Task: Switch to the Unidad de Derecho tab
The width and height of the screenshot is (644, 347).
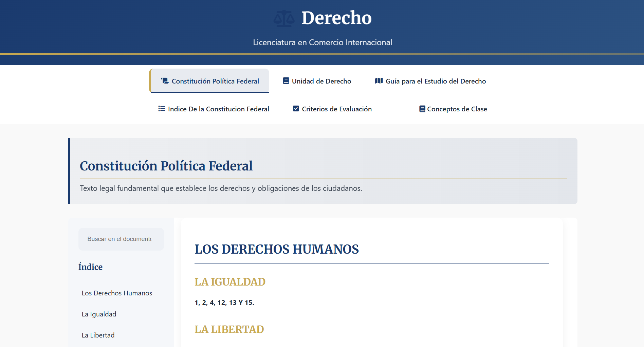Action: pyautogui.click(x=321, y=81)
